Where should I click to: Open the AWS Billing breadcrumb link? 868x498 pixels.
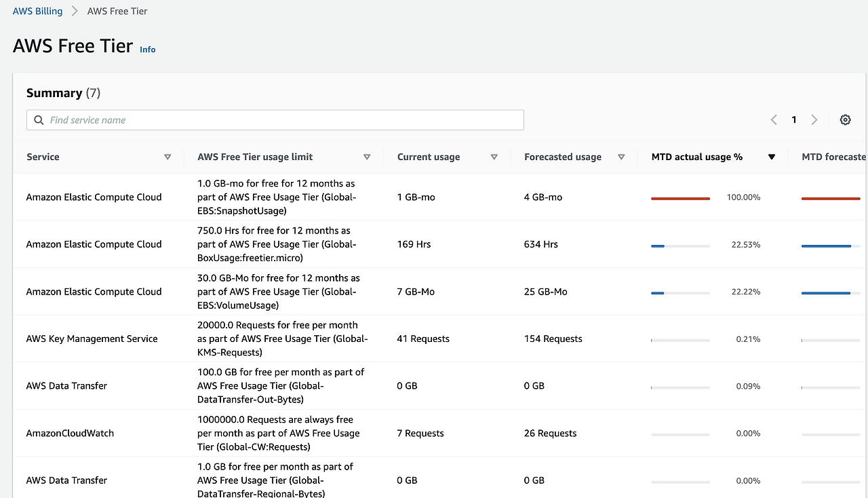point(37,11)
